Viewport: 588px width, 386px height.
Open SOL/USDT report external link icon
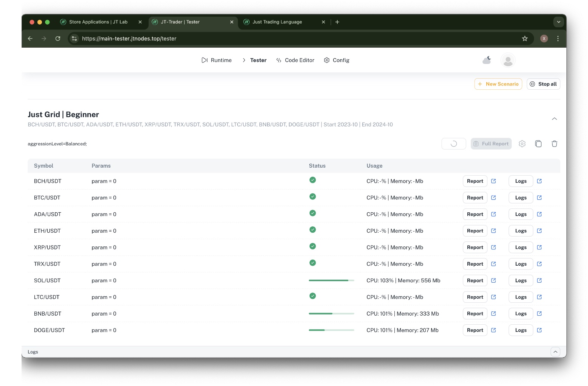pyautogui.click(x=493, y=280)
